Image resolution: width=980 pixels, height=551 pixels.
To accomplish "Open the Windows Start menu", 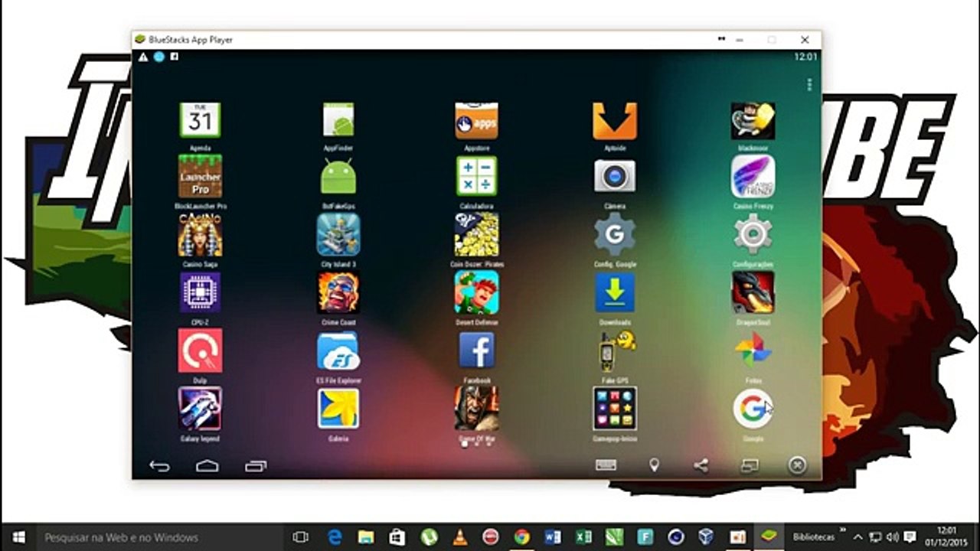I will (18, 537).
